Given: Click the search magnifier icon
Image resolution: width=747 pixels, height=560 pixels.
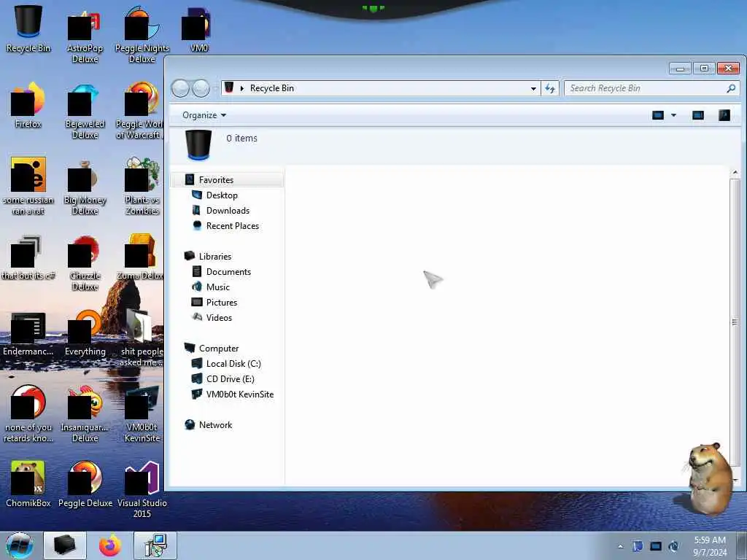Looking at the screenshot, I should pos(731,88).
